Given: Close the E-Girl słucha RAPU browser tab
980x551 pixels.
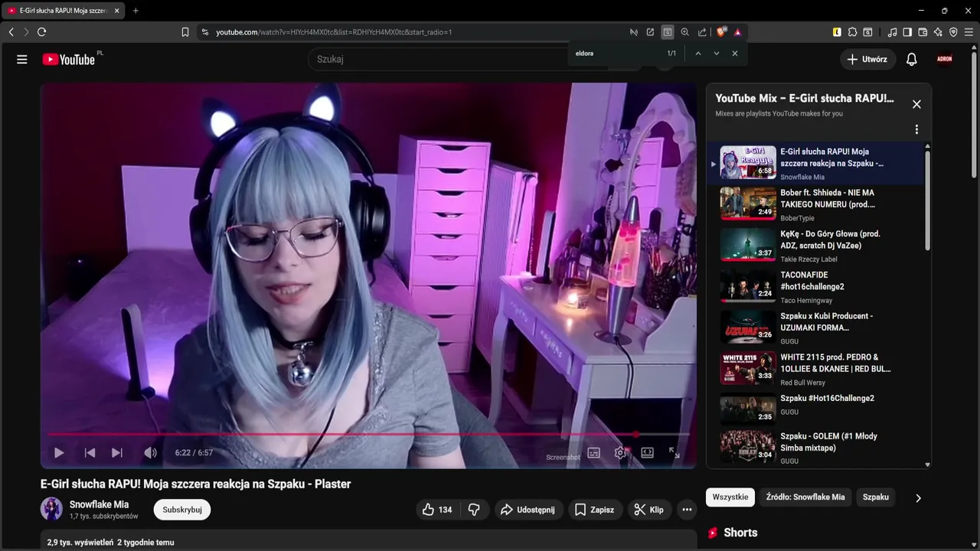Looking at the screenshot, I should [x=117, y=11].
